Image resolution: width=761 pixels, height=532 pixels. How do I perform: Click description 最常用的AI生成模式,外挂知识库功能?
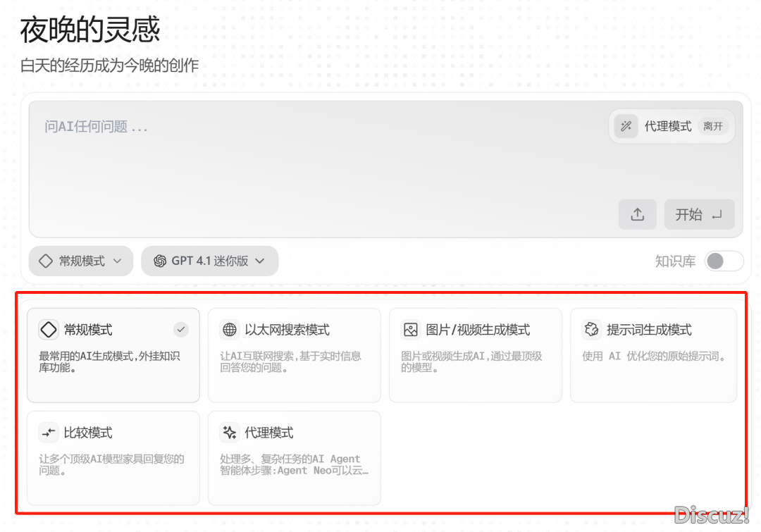coord(110,362)
